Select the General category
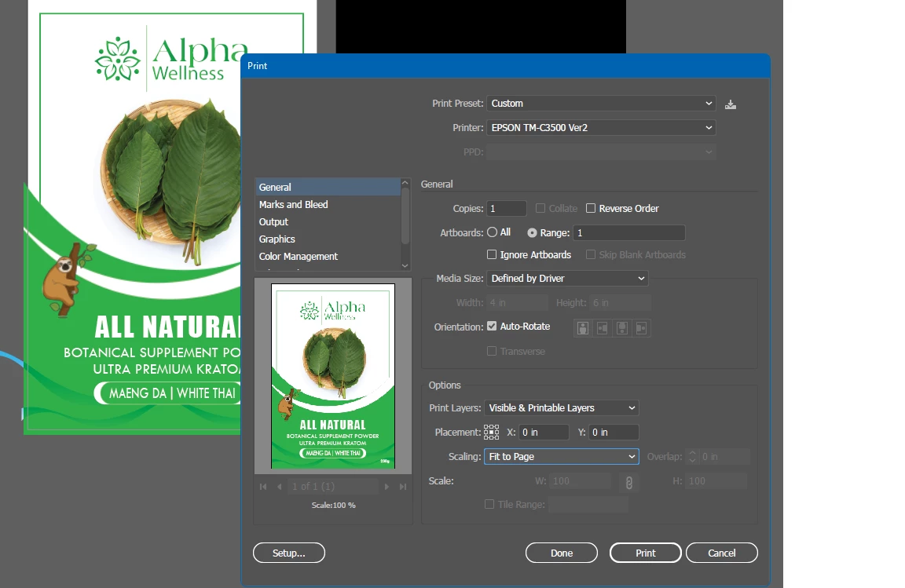Image resolution: width=905 pixels, height=588 pixels. 328,187
